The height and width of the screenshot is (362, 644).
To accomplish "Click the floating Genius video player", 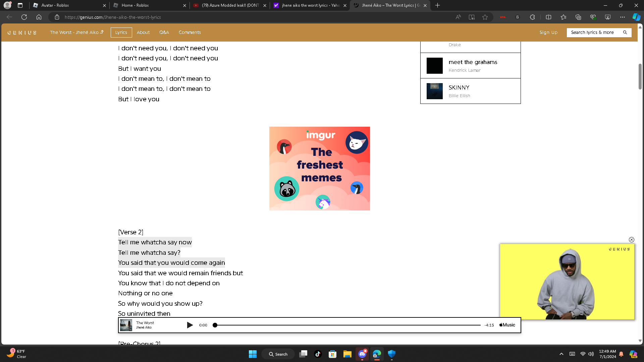I will click(567, 282).
